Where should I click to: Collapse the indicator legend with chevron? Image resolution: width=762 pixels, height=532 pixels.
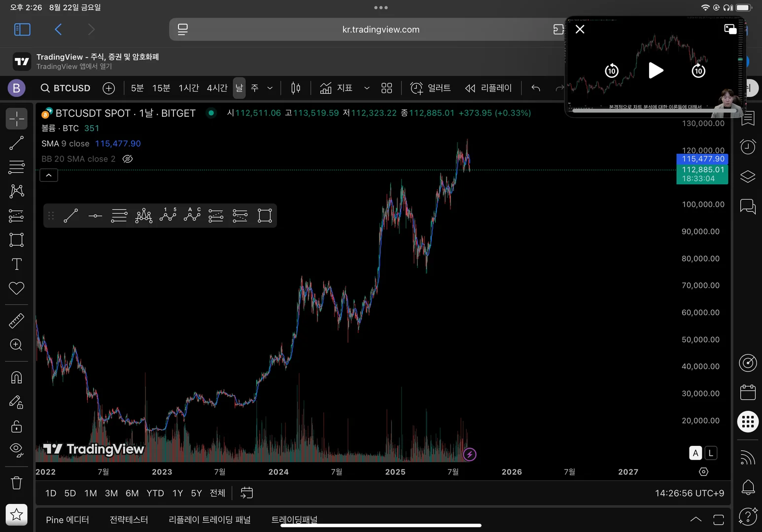(x=49, y=175)
